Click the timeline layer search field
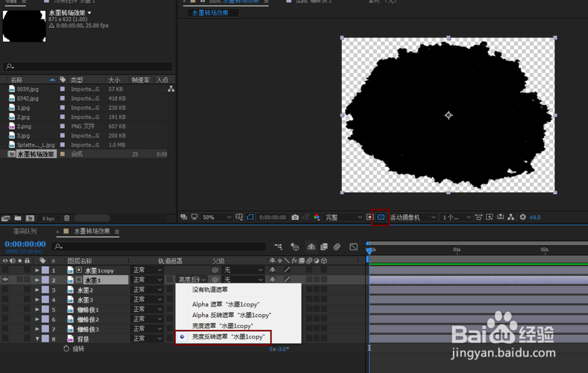Image resolution: width=588 pixels, height=373 pixels. coord(159,247)
